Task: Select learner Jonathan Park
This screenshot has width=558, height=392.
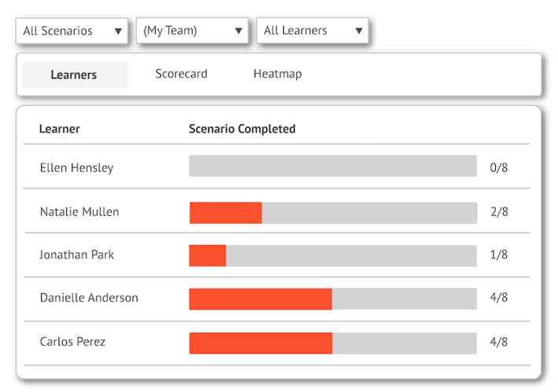Action: pyautogui.click(x=77, y=255)
